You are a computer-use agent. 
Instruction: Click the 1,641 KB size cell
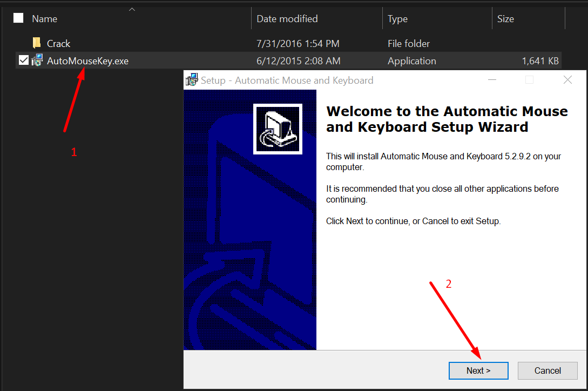(540, 61)
